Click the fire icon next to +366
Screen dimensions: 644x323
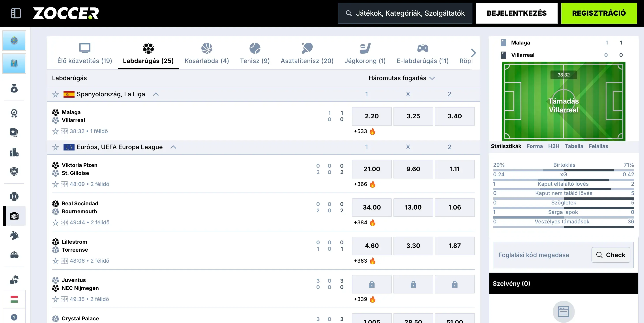tap(373, 184)
